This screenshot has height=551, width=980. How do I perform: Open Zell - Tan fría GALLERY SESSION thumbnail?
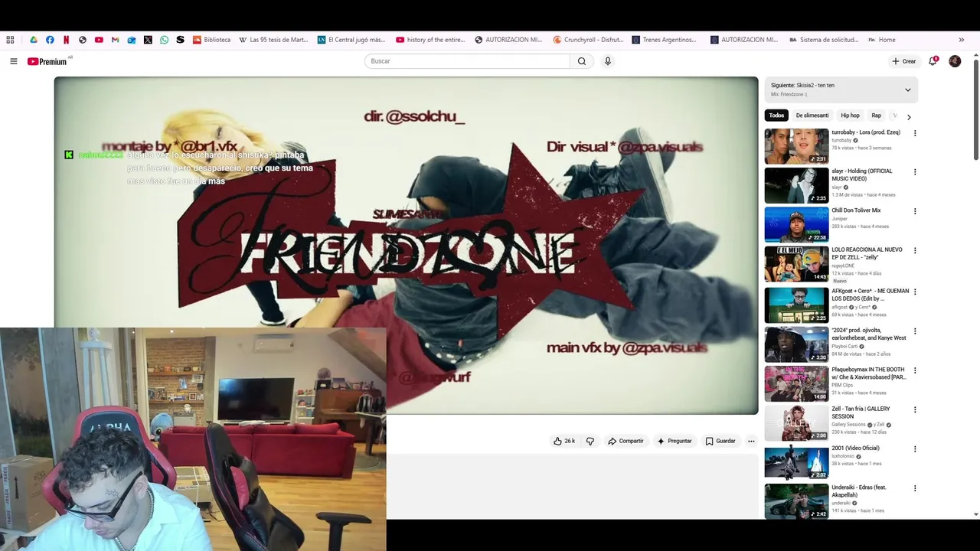[x=796, y=422]
